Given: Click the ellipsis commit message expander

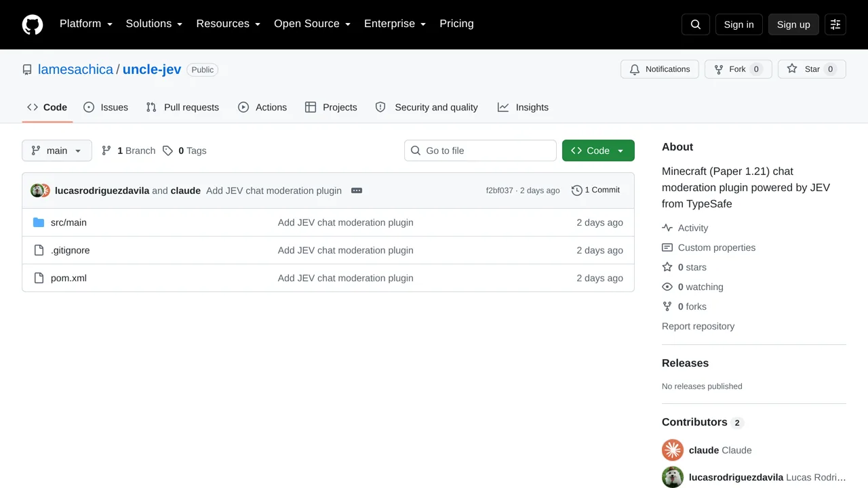Looking at the screenshot, I should 357,190.
